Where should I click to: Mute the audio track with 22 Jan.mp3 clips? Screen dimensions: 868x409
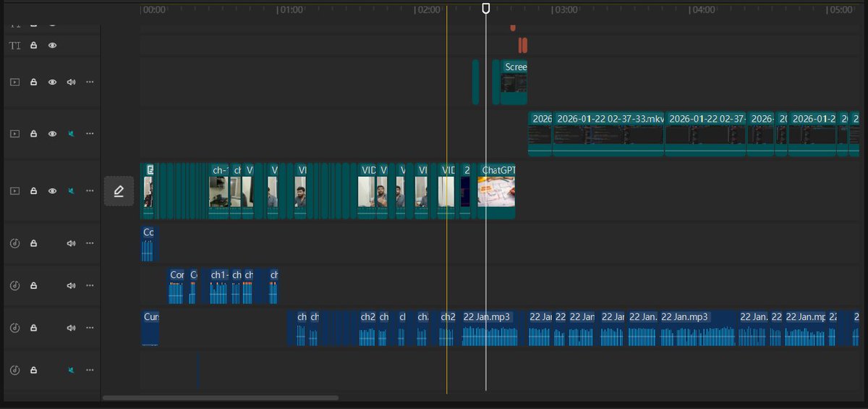coord(71,328)
